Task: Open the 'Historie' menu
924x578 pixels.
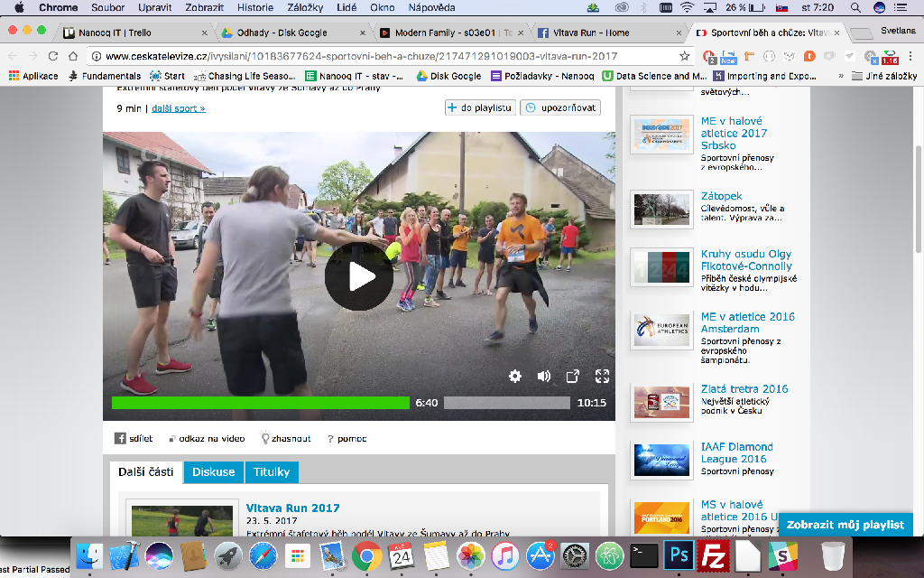Action: [x=255, y=7]
